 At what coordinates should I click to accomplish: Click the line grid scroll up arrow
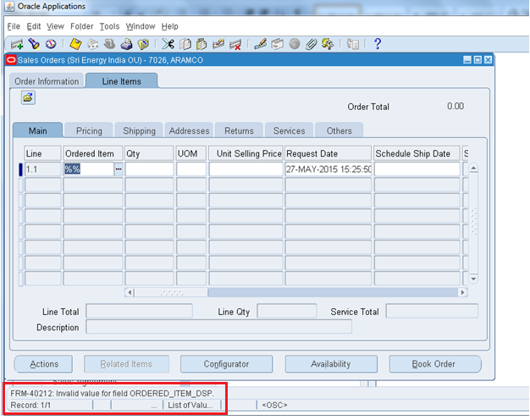click(473, 168)
